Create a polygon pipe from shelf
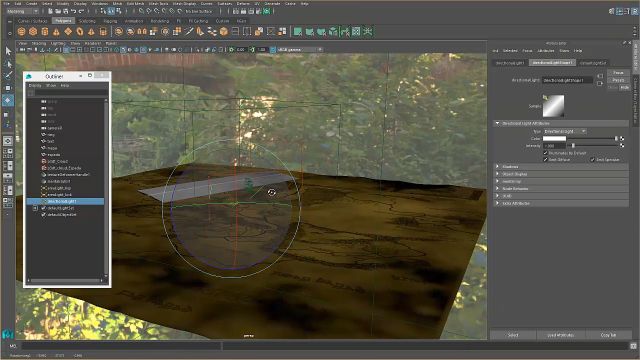 [103, 31]
